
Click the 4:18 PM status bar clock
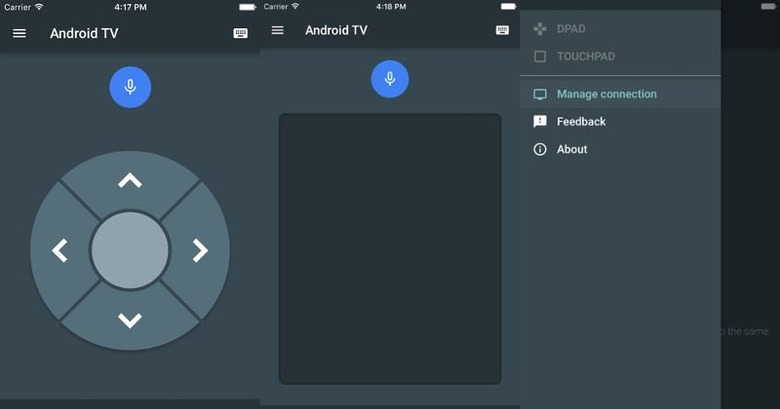[391, 6]
